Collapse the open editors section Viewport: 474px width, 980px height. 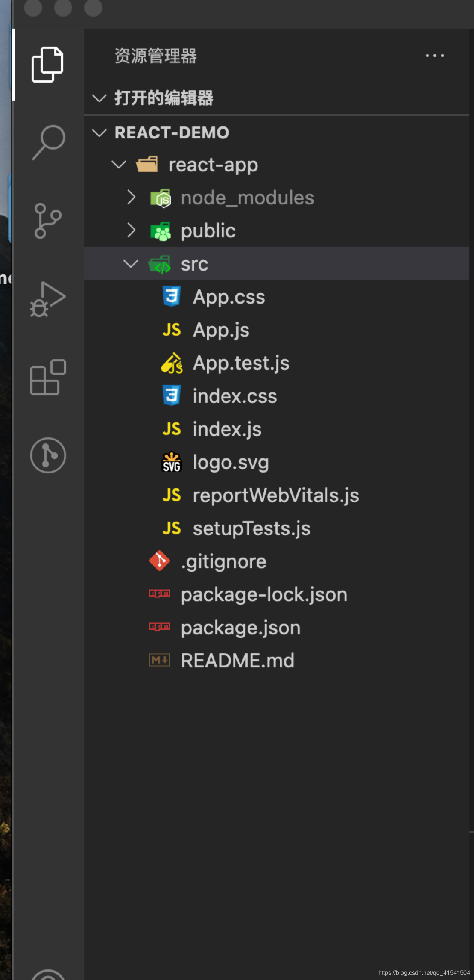click(x=99, y=98)
